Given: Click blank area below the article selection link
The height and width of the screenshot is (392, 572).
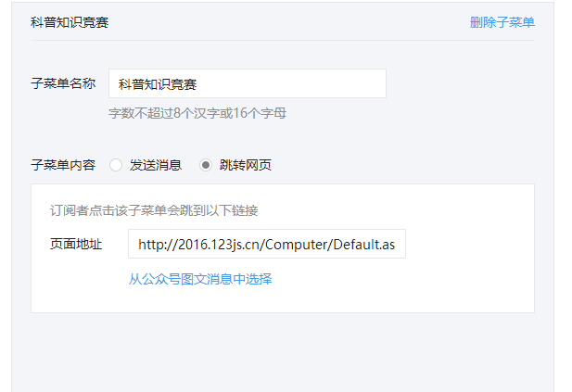Looking at the screenshot, I should tap(283, 299).
